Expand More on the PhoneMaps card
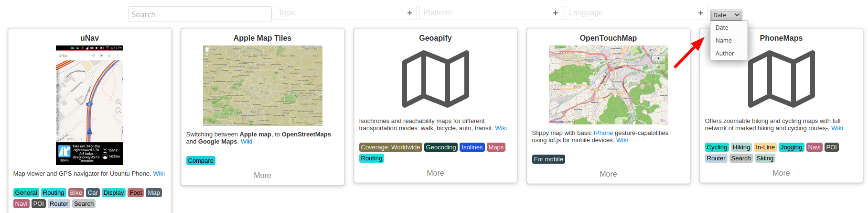 coord(781,173)
